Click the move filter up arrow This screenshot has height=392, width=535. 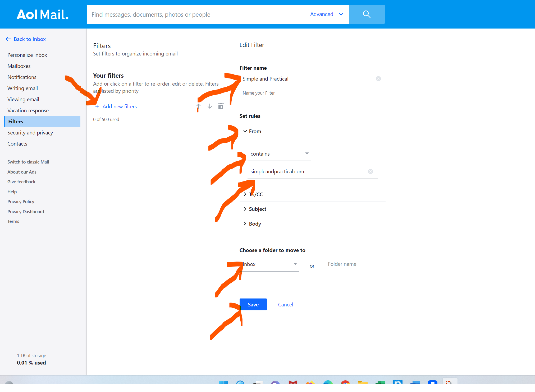(199, 106)
